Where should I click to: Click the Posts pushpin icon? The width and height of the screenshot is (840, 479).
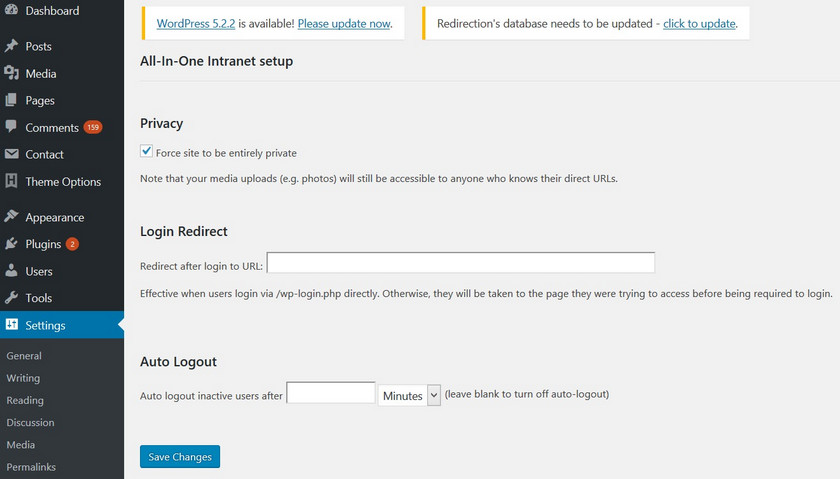12,46
